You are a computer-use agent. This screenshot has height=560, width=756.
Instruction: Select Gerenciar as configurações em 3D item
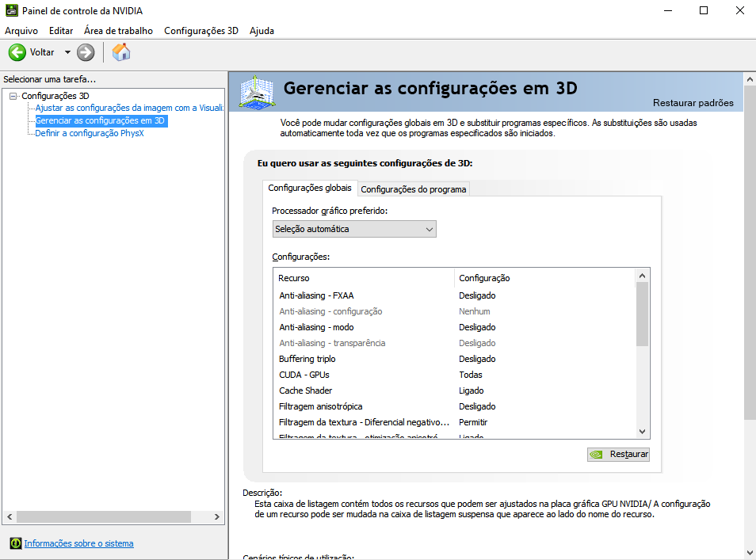[101, 120]
